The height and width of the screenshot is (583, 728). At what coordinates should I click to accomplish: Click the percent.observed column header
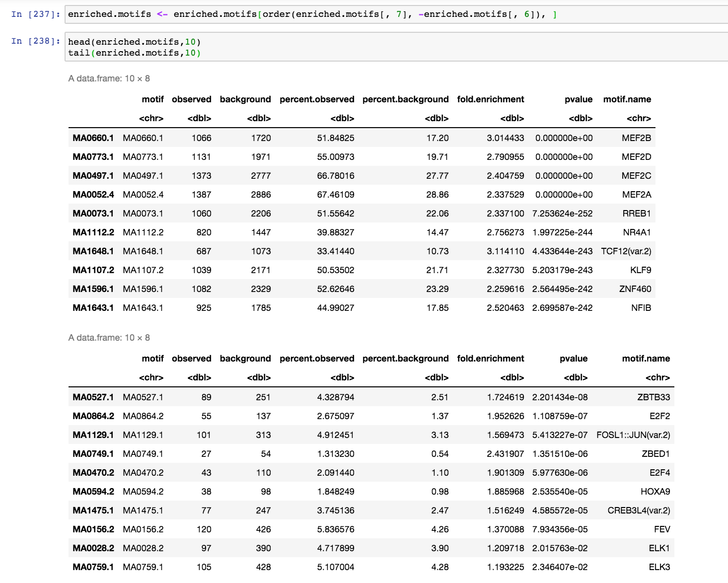[x=316, y=99]
